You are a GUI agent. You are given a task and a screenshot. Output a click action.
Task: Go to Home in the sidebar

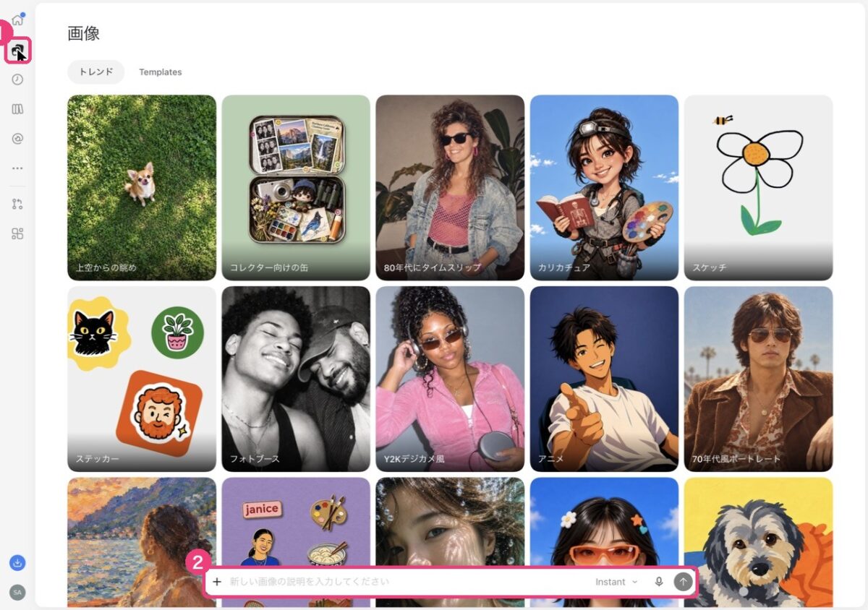tap(17, 20)
